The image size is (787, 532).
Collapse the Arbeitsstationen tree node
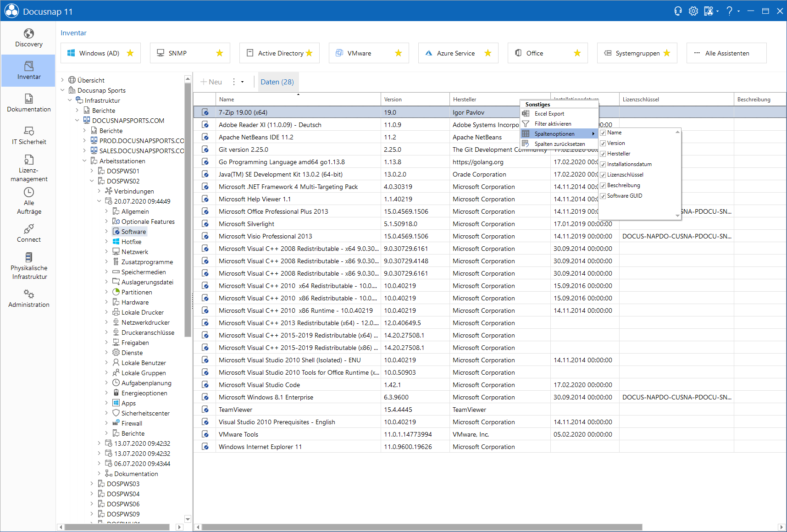click(85, 161)
